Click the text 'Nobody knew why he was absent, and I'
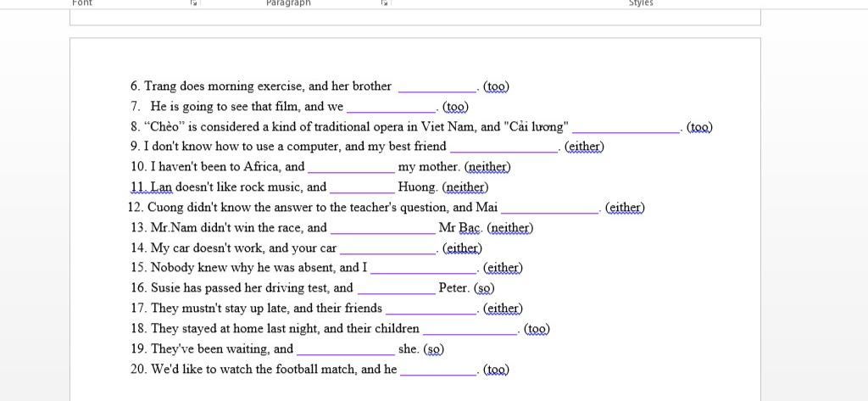Image resolution: width=868 pixels, height=401 pixels. coord(259,268)
